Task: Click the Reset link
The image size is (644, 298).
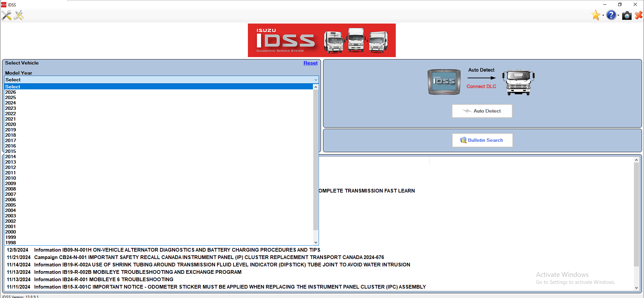Action: pyautogui.click(x=310, y=63)
